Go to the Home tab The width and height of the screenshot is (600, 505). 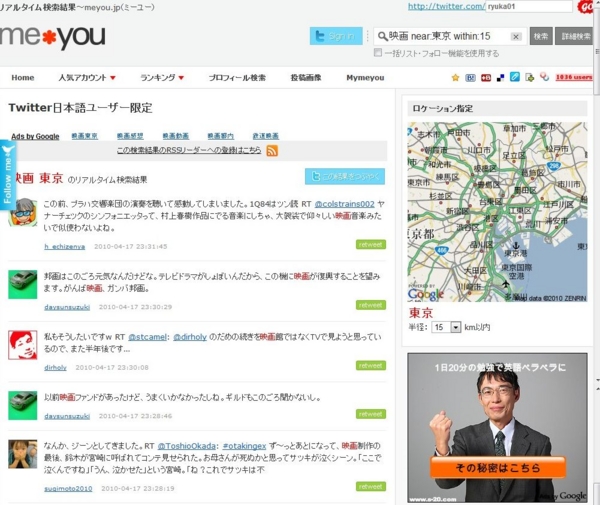coord(23,78)
